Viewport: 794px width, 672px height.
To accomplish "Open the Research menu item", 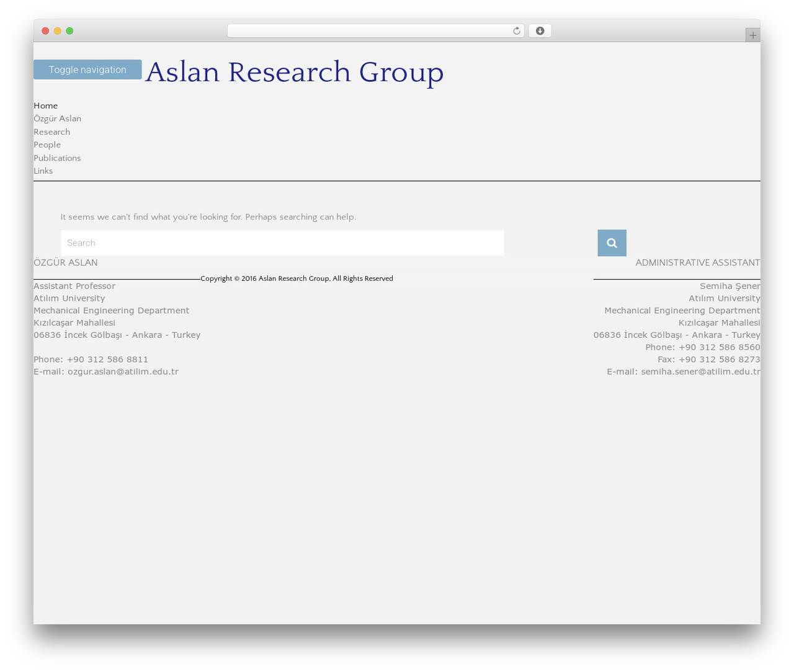I will point(51,131).
